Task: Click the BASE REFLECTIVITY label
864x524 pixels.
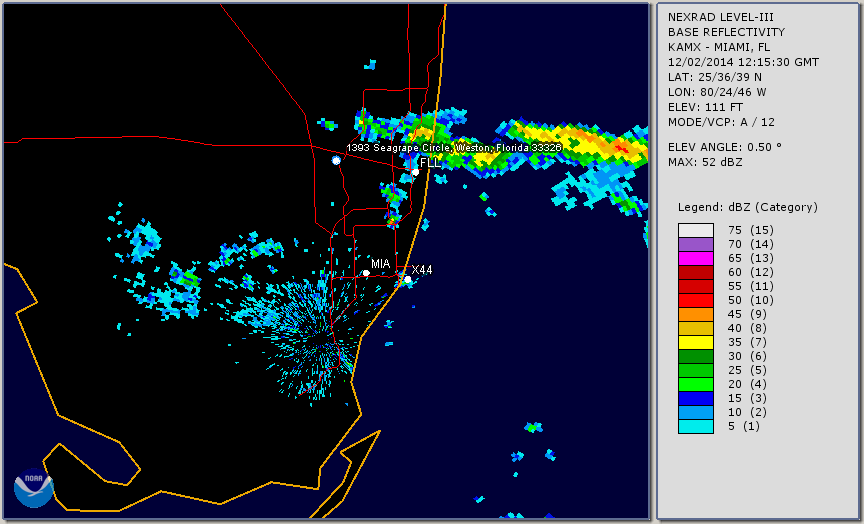Action: (x=726, y=32)
